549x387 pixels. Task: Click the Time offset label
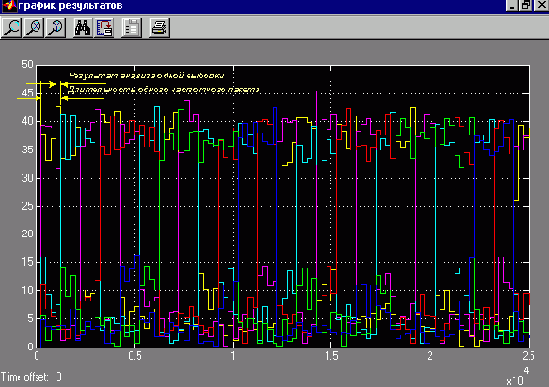coord(25,377)
